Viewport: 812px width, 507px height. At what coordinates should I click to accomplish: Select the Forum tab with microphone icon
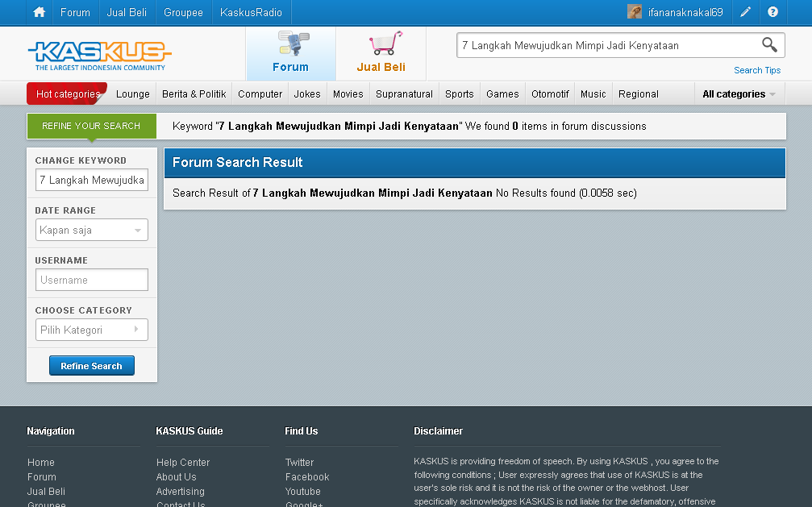(291, 54)
